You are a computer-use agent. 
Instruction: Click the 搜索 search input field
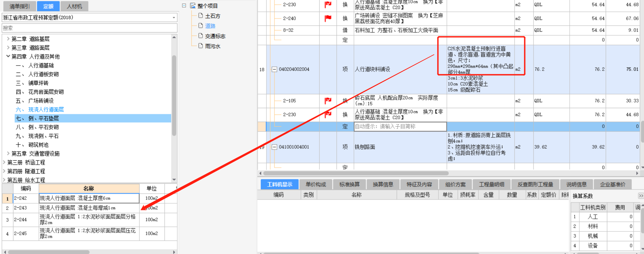[x=90, y=28]
